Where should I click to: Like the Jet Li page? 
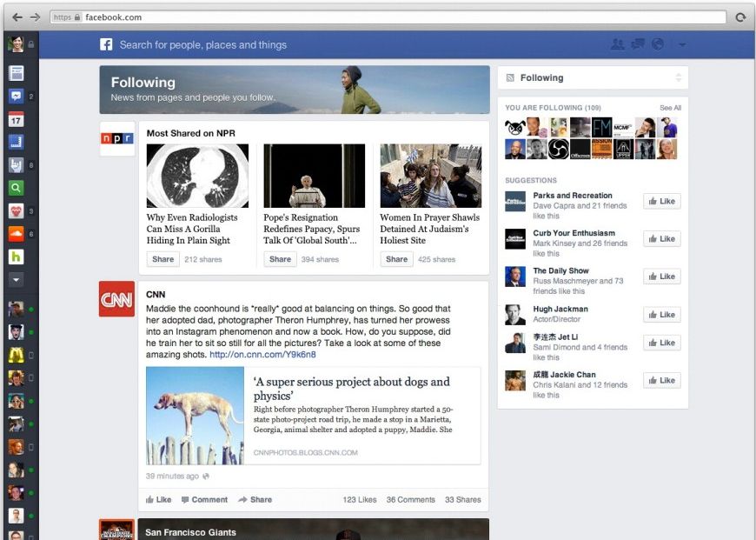coord(662,343)
